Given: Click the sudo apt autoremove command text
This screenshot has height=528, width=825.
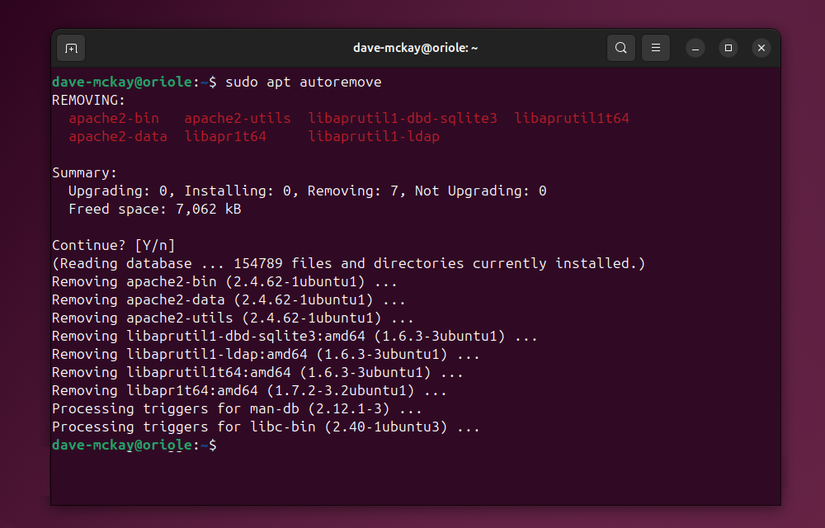Looking at the screenshot, I should [x=303, y=81].
